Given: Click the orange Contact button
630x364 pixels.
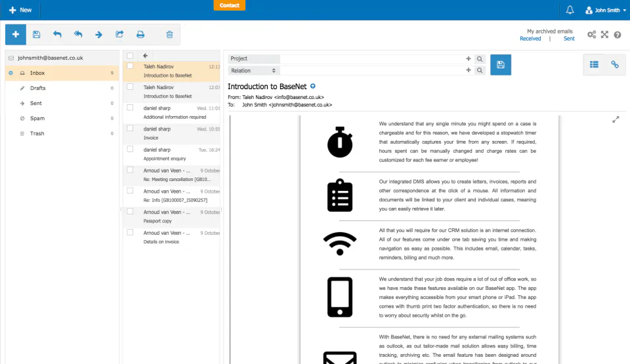Looking at the screenshot, I should [x=230, y=5].
